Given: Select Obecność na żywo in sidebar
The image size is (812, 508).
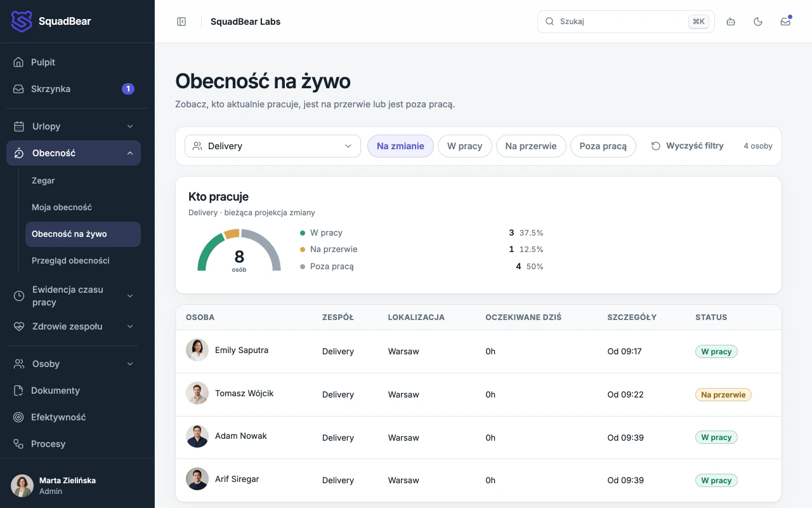Looking at the screenshot, I should (83, 234).
